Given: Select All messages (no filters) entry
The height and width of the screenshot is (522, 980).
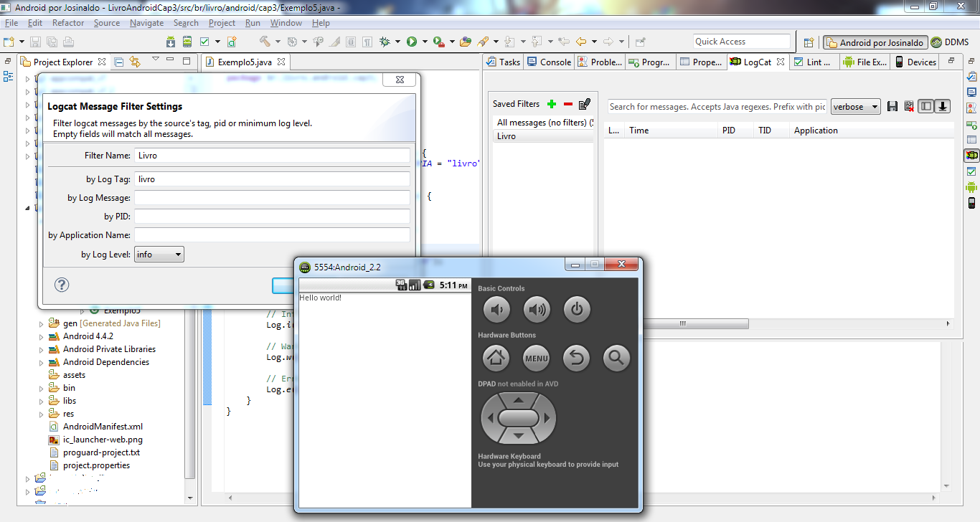Looking at the screenshot, I should coord(543,123).
